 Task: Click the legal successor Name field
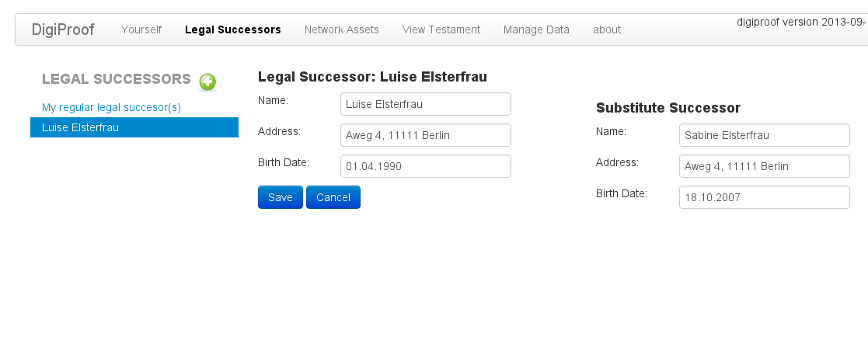point(426,104)
